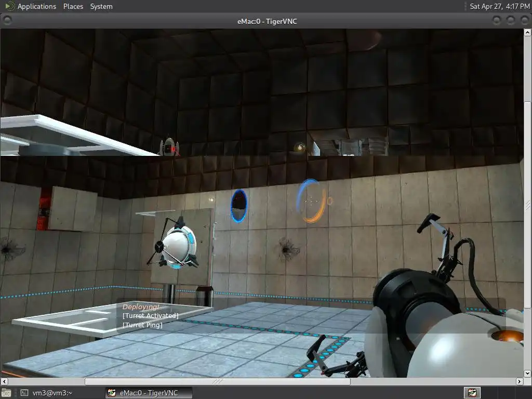This screenshot has width=532, height=399.
Task: Click the blue portal on the wall
Action: pos(239,206)
